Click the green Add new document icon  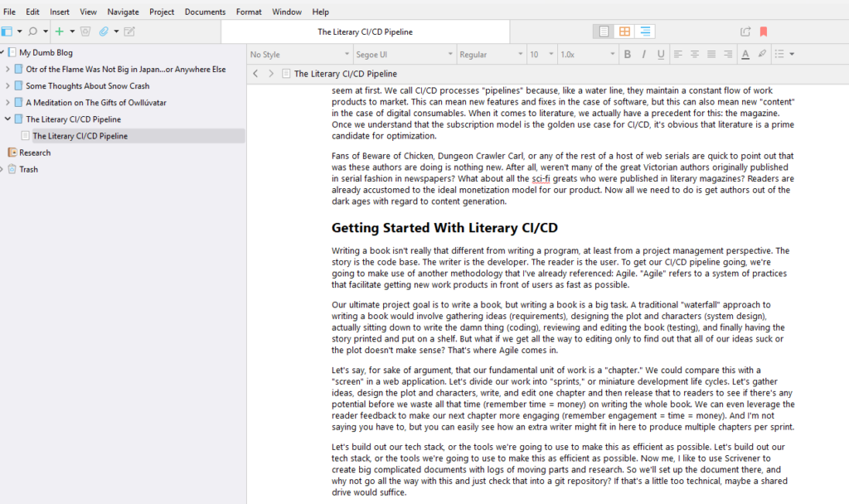point(59,31)
